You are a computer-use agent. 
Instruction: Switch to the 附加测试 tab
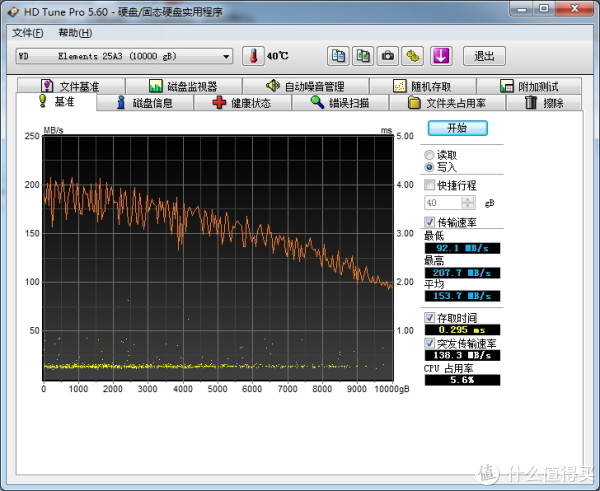[529, 86]
